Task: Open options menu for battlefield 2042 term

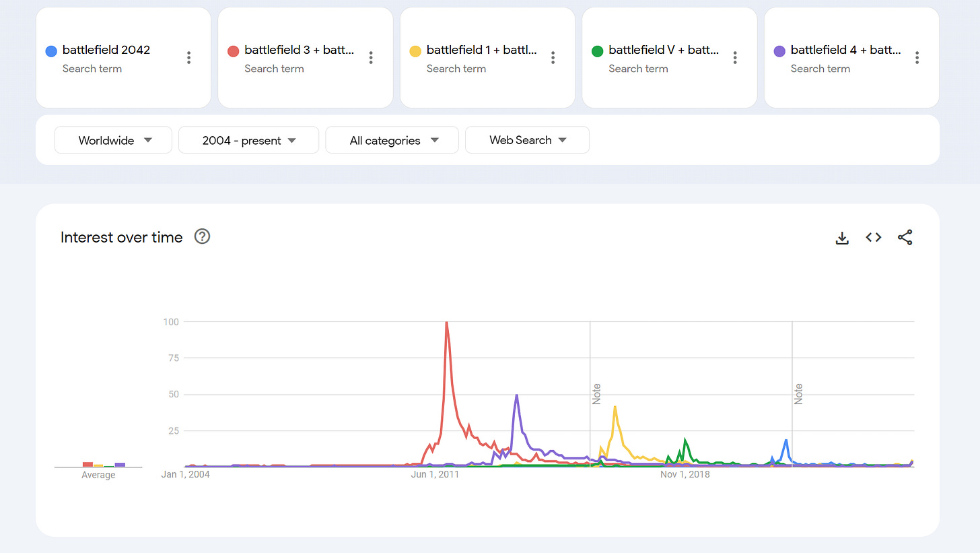Action: click(x=189, y=58)
